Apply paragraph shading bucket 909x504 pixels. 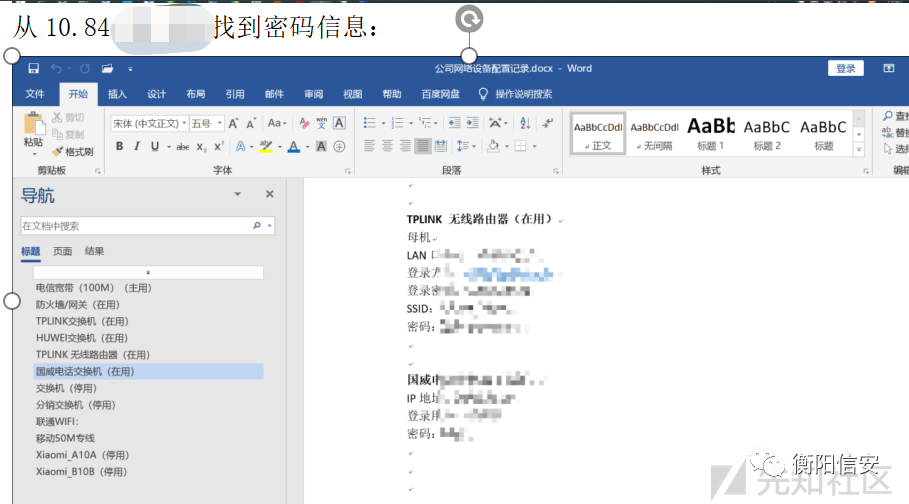pos(493,146)
